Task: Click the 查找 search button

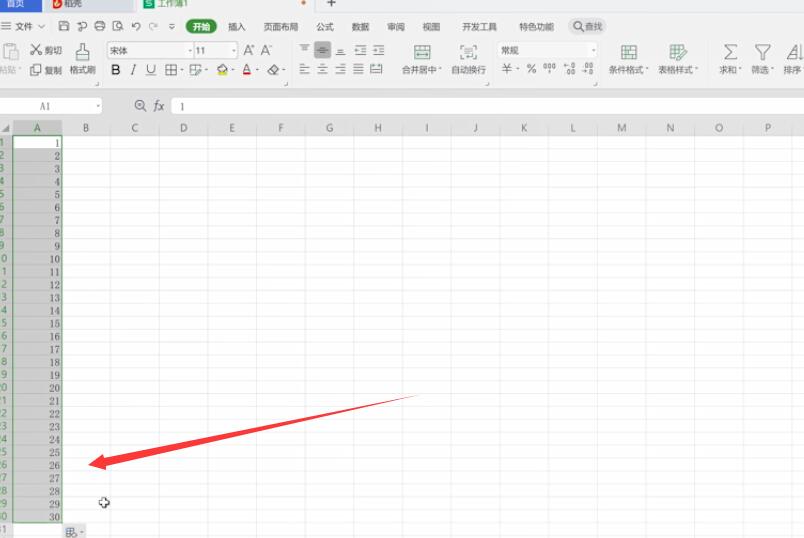Action: [x=588, y=27]
